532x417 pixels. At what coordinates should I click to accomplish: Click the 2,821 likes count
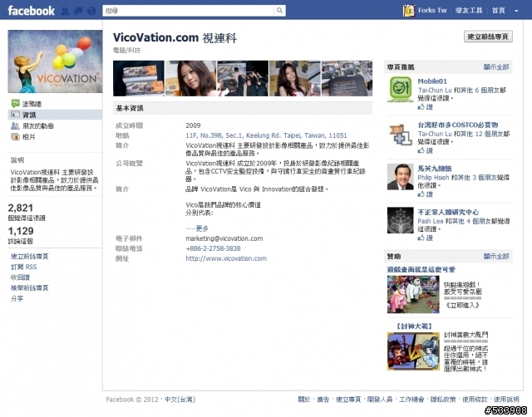tap(21, 208)
